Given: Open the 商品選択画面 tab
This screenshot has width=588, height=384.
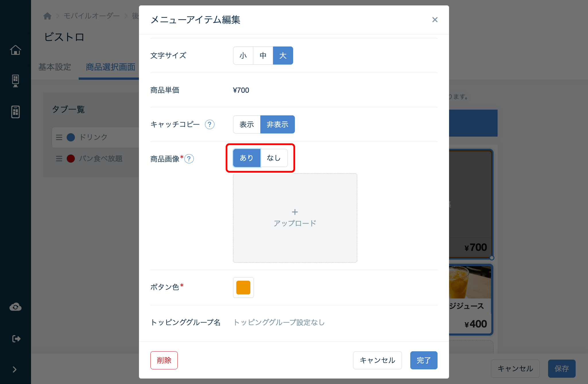Looking at the screenshot, I should [x=109, y=67].
